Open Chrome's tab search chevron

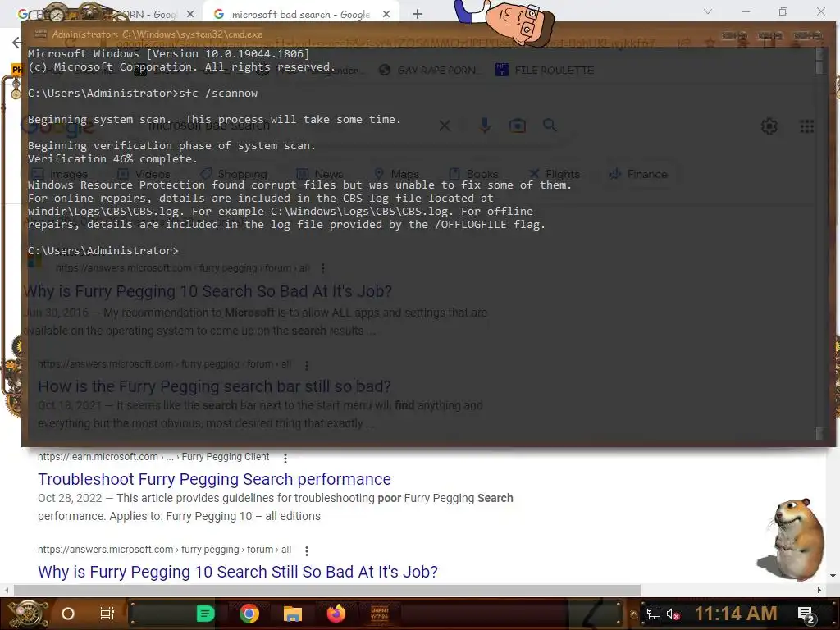tap(708, 11)
